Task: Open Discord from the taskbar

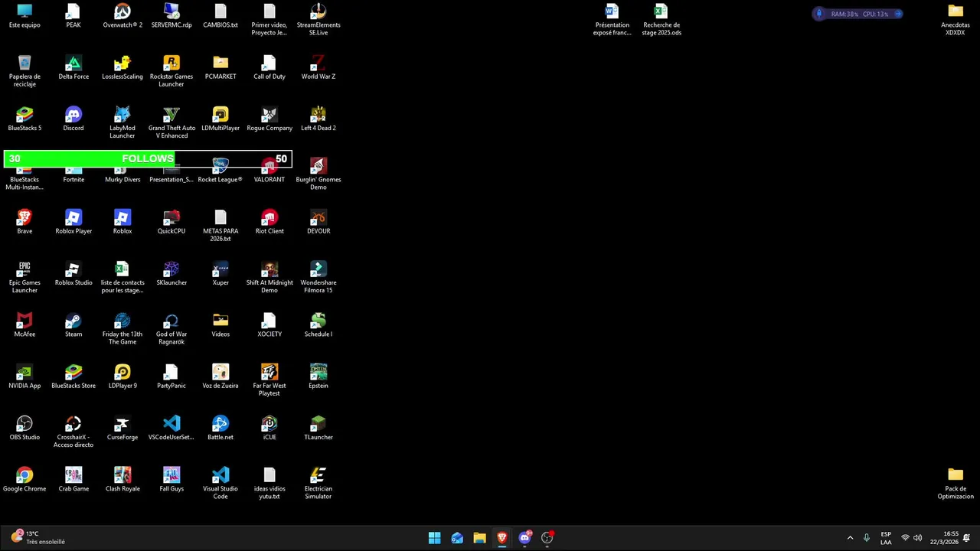Action: point(524,538)
